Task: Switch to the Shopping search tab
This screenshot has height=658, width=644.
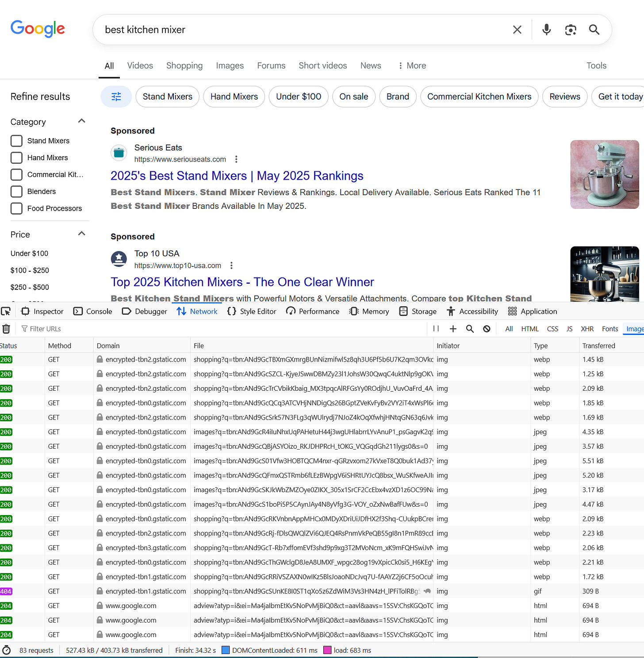Action: [184, 65]
